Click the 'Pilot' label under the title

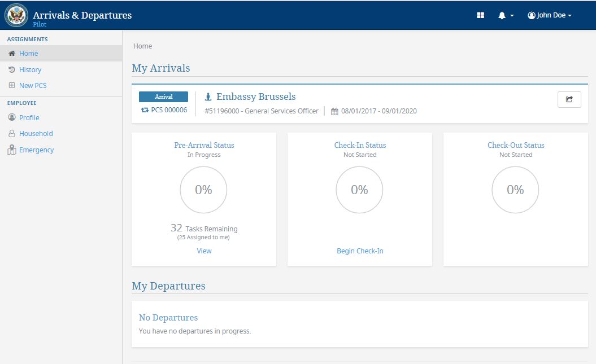pyautogui.click(x=40, y=24)
